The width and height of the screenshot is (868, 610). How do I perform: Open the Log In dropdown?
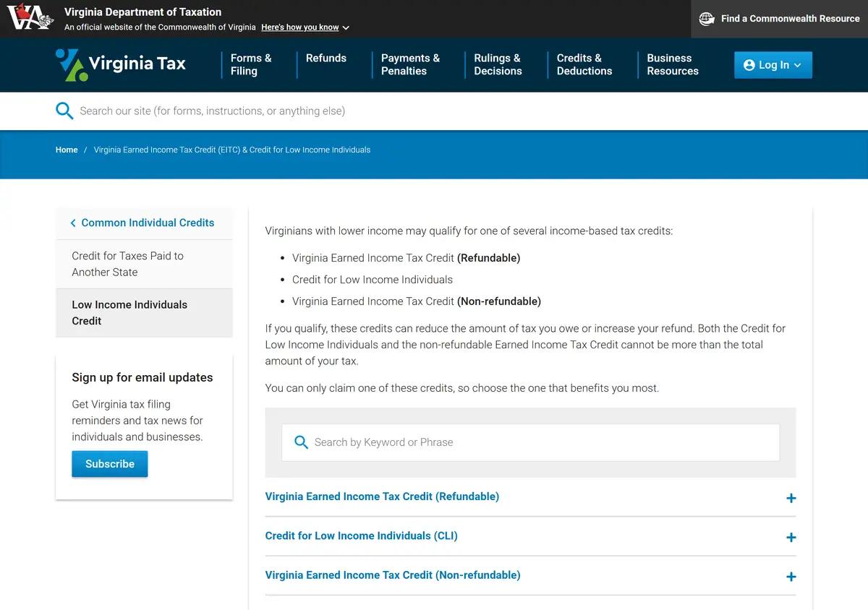pos(773,65)
